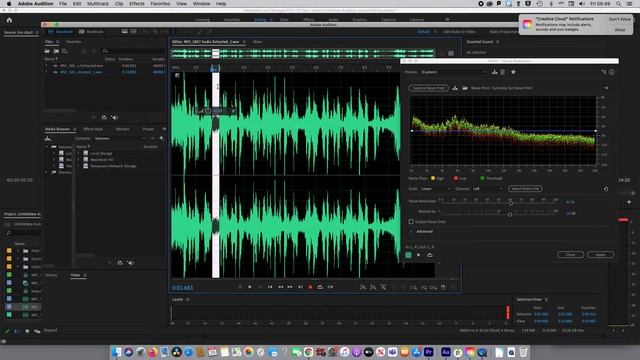Click the Load Noise Print folder icon
640x360 pixels.
click(x=465, y=88)
